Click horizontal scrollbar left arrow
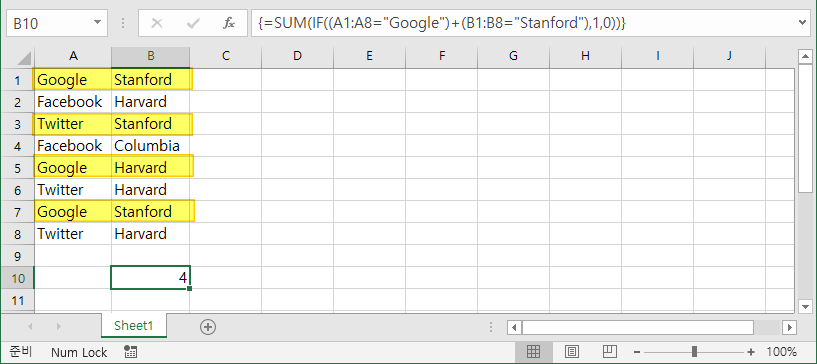This screenshot has width=817, height=364. [514, 327]
